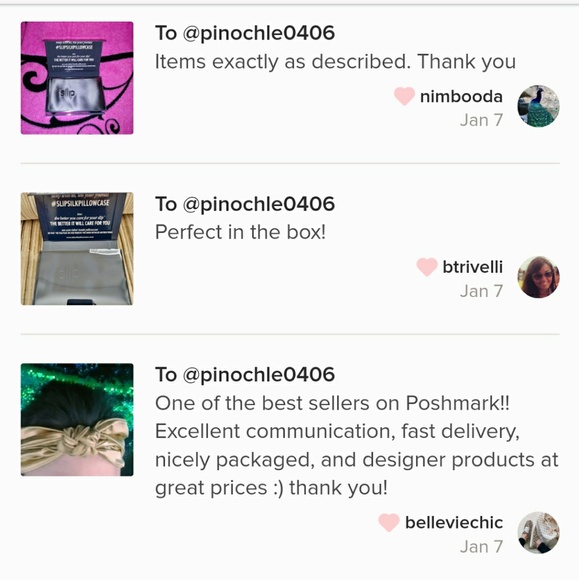
Task: Open btrivelli's profile photo avatar
Action: (x=538, y=277)
